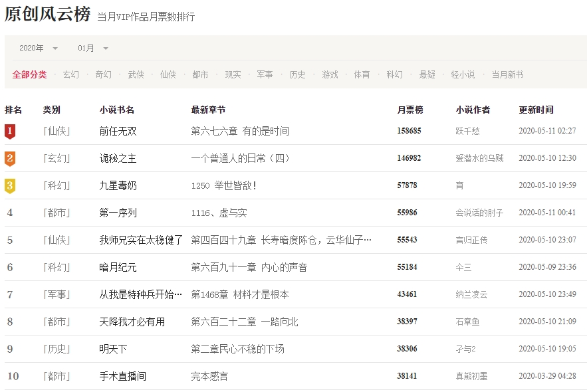The width and height of the screenshot is (587, 392).
Task: Filter by 仙侠 category
Action: (x=168, y=74)
